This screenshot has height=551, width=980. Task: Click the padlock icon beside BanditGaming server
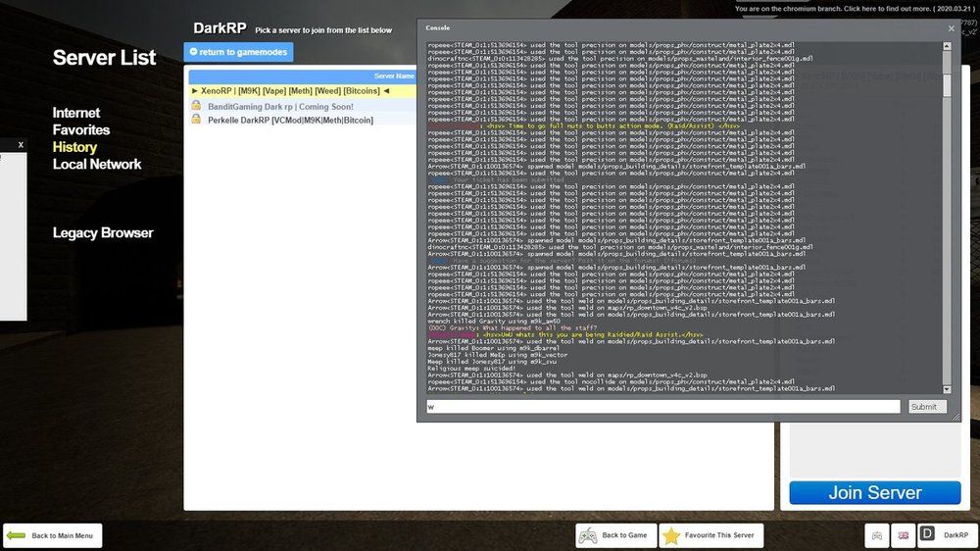(196, 106)
